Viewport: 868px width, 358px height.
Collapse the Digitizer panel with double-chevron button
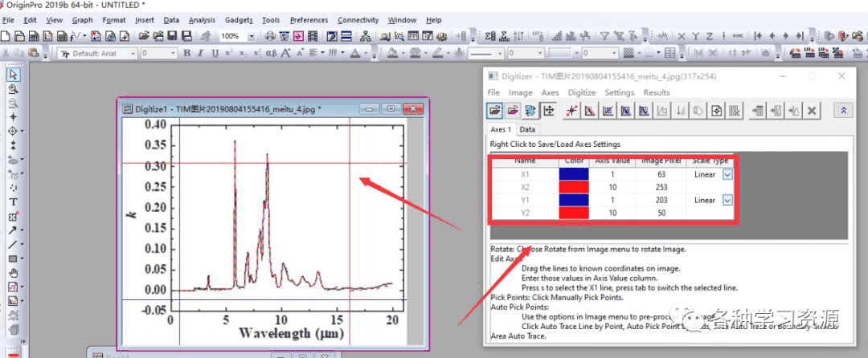click(842, 111)
